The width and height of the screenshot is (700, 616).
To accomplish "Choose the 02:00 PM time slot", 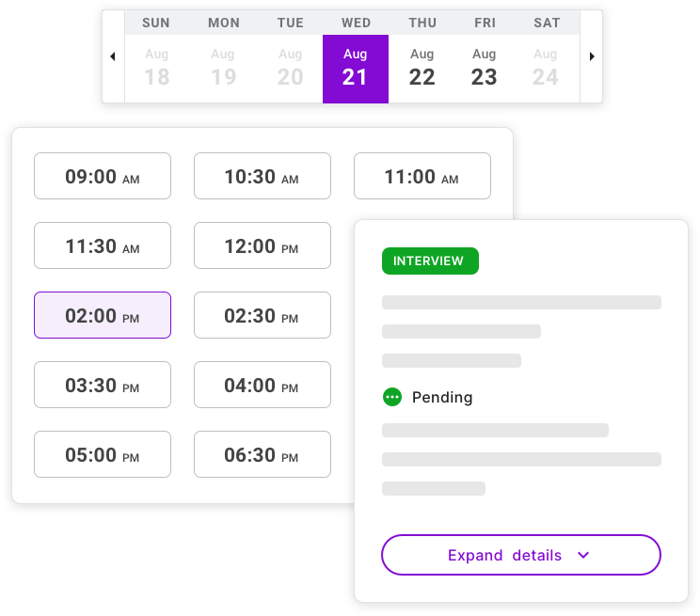I will tap(103, 315).
